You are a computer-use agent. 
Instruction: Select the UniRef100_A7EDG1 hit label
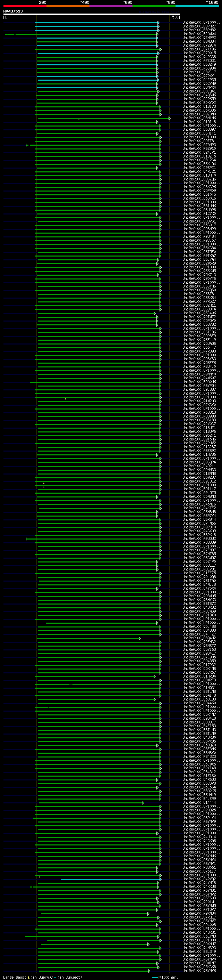199,60
